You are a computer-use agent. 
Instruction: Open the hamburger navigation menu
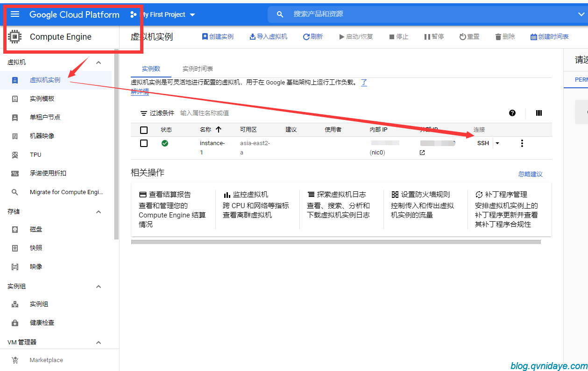click(x=15, y=14)
